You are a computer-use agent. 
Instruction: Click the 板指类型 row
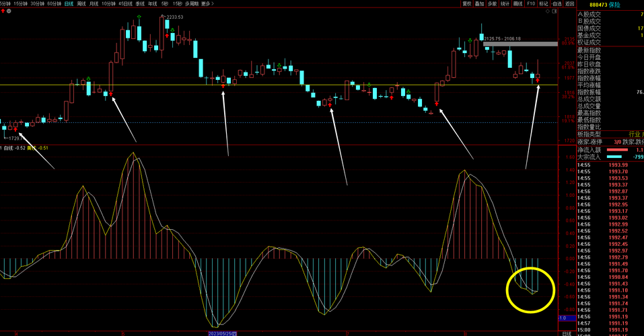pyautogui.click(x=610, y=134)
